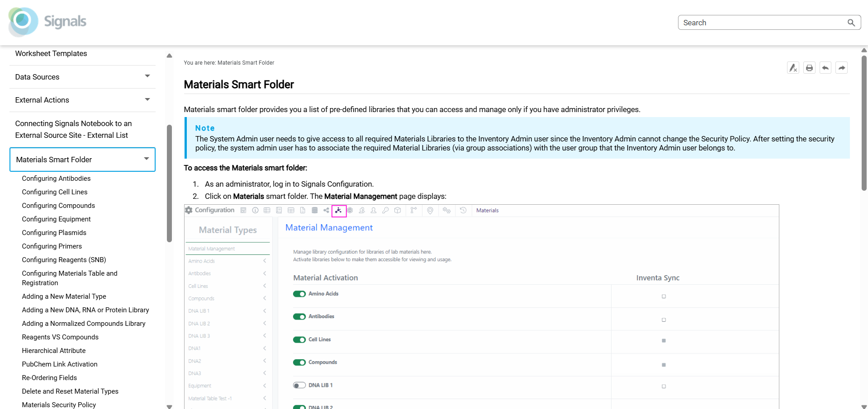Open Delete and Reset Material Types
This screenshot has height=409, width=868.
tap(70, 391)
